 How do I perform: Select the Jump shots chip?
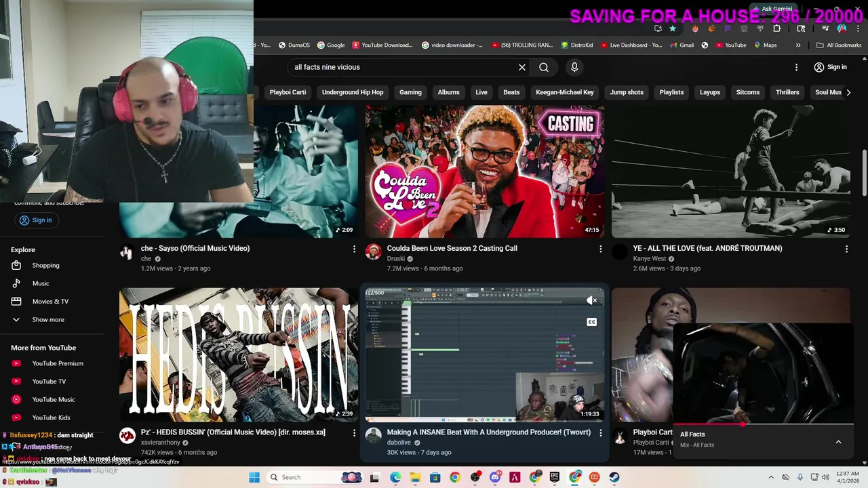tap(627, 92)
